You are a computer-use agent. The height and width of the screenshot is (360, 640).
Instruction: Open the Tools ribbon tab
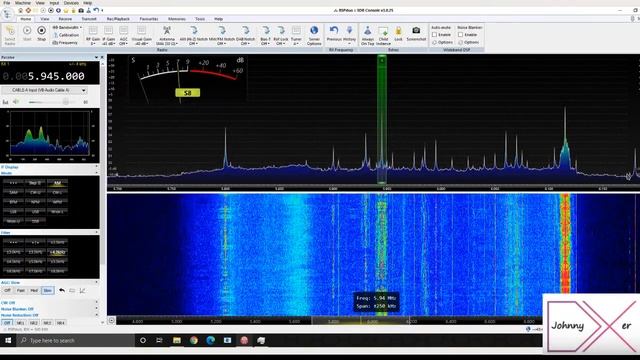point(200,19)
